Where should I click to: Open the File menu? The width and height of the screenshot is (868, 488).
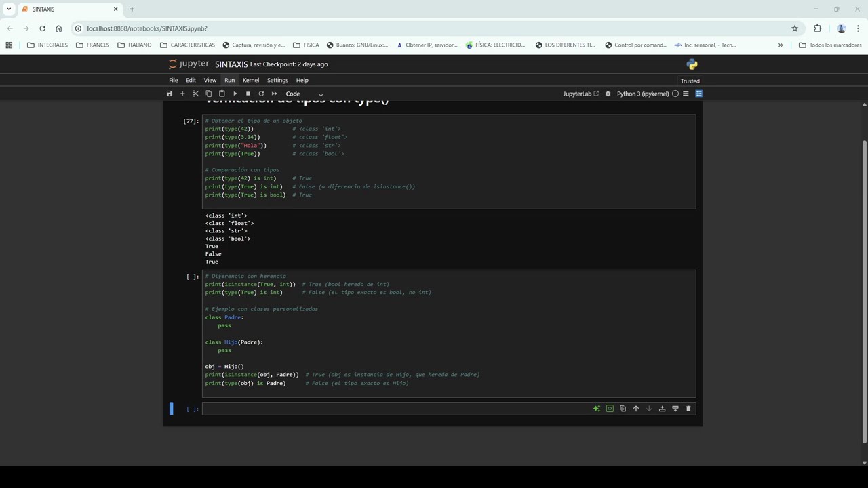pos(174,80)
